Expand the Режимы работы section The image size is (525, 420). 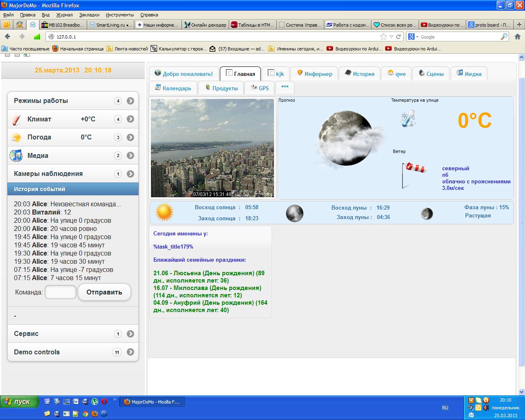(130, 101)
